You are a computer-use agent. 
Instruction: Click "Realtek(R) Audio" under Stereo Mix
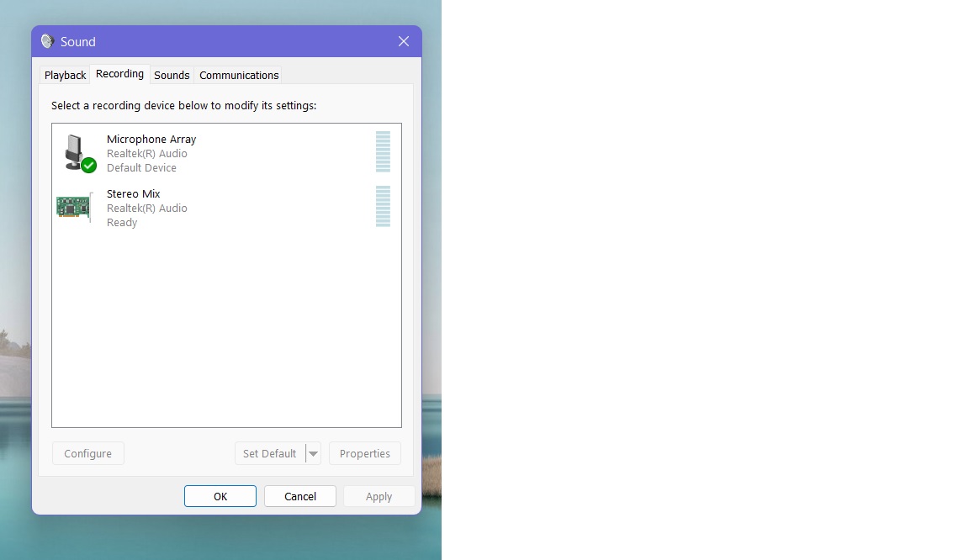147,209
